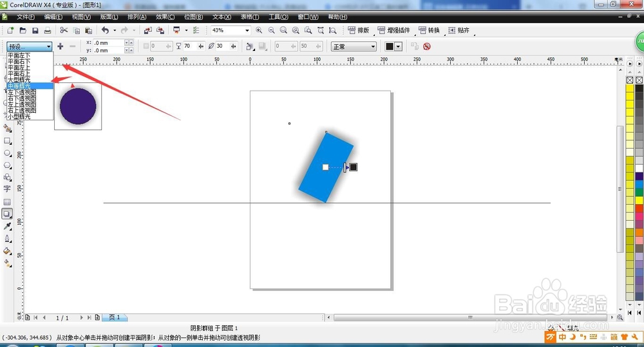644x347 pixels.
Task: Click the 贴齐 toolbar button
Action: point(459,30)
